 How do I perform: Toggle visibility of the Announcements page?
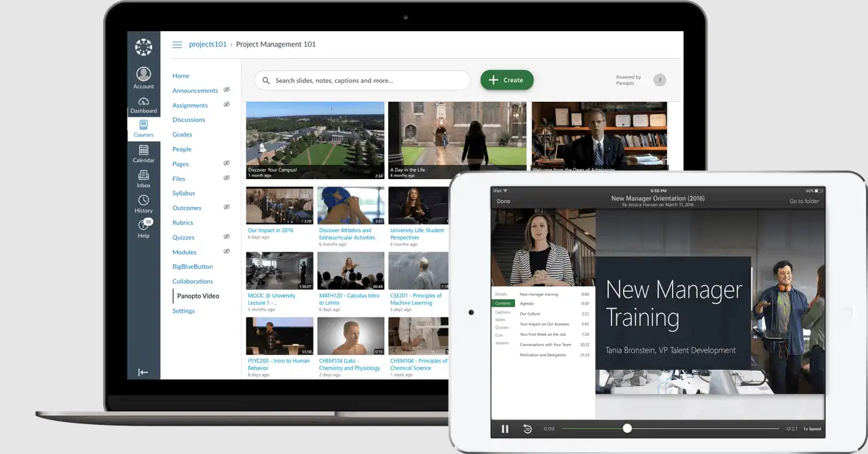click(227, 90)
